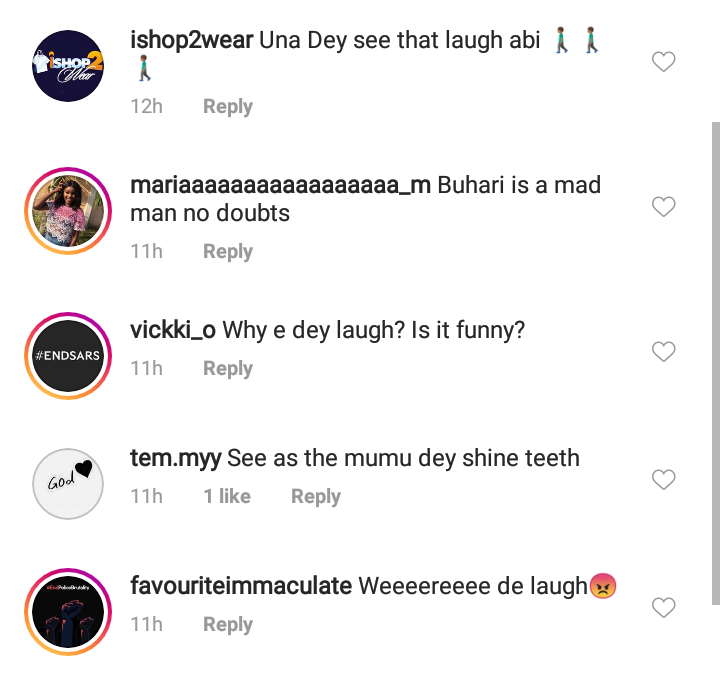The height and width of the screenshot is (675, 720).
Task: Heart favouriteimmaculate's comment
Action: coord(663,608)
